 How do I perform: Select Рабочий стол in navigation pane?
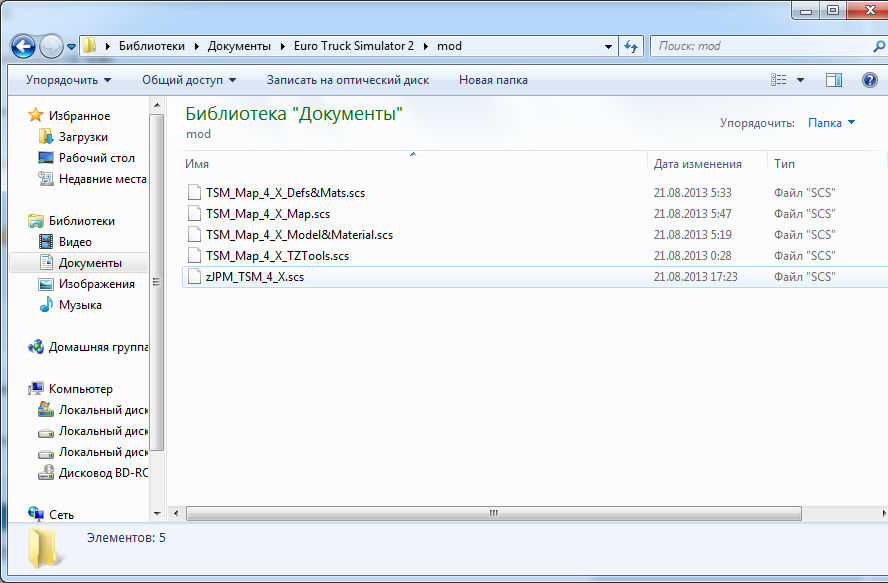coord(96,158)
